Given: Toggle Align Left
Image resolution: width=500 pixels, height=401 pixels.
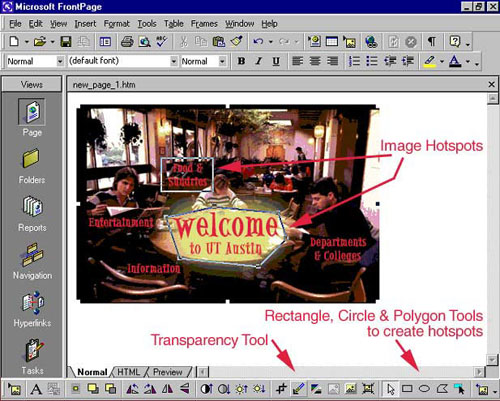Looking at the screenshot, I should (297, 61).
